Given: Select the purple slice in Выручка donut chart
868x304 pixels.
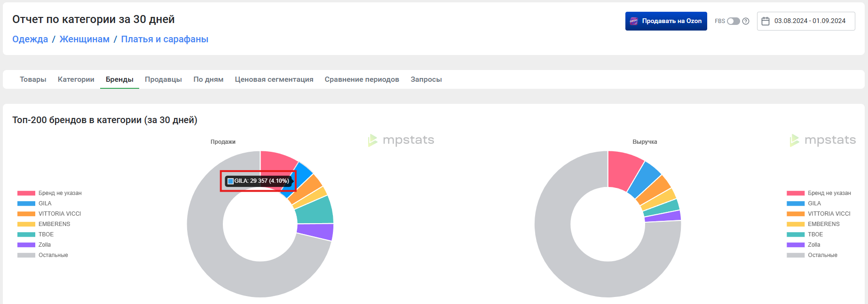Looking at the screenshot, I should 663,216.
